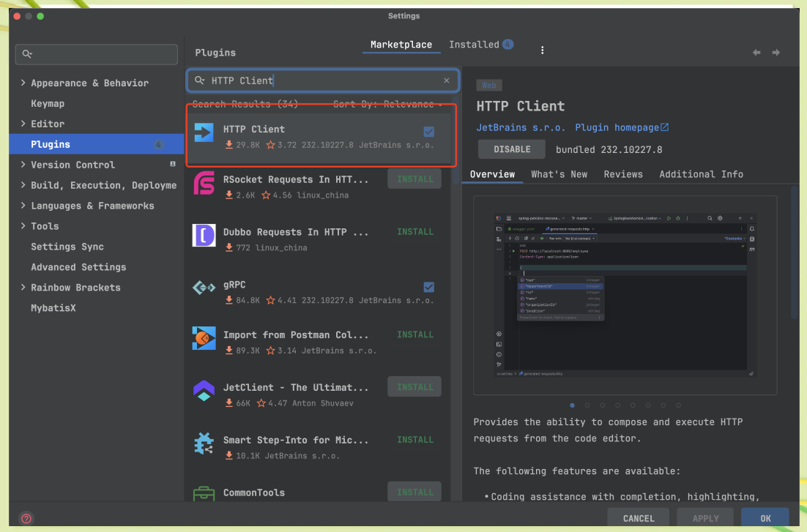This screenshot has height=532, width=807.
Task: Click the RSocket Requests plugin icon
Action: 204,183
